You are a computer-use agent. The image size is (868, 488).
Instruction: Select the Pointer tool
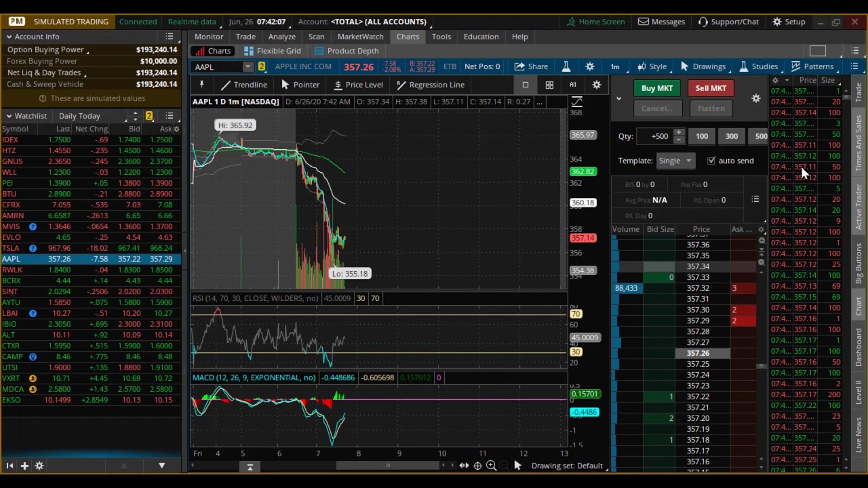300,85
